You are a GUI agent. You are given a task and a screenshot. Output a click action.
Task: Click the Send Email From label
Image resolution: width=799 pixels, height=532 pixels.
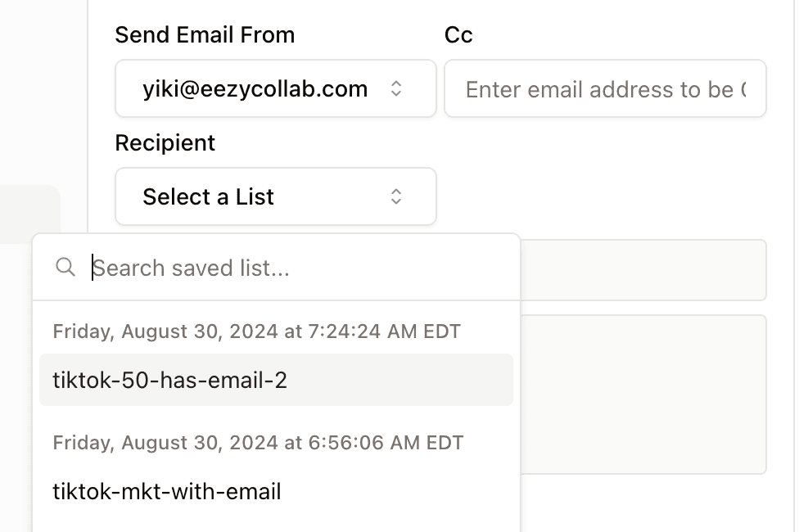205,35
